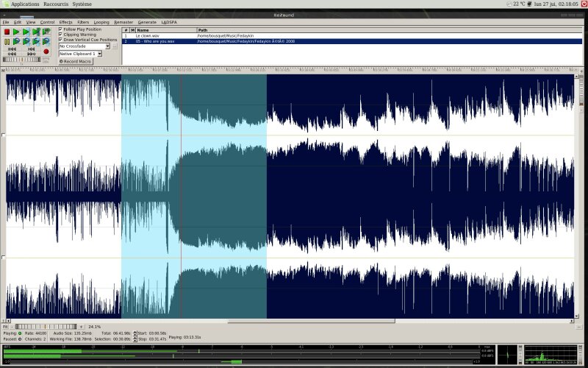The width and height of the screenshot is (588, 368).
Task: Toggle Clipping Warning checkbox
Action: pos(60,34)
